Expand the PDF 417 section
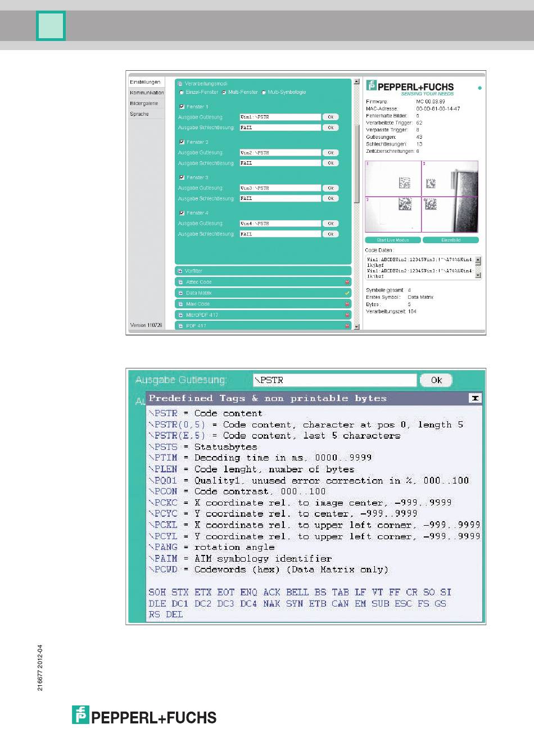 click(180, 326)
